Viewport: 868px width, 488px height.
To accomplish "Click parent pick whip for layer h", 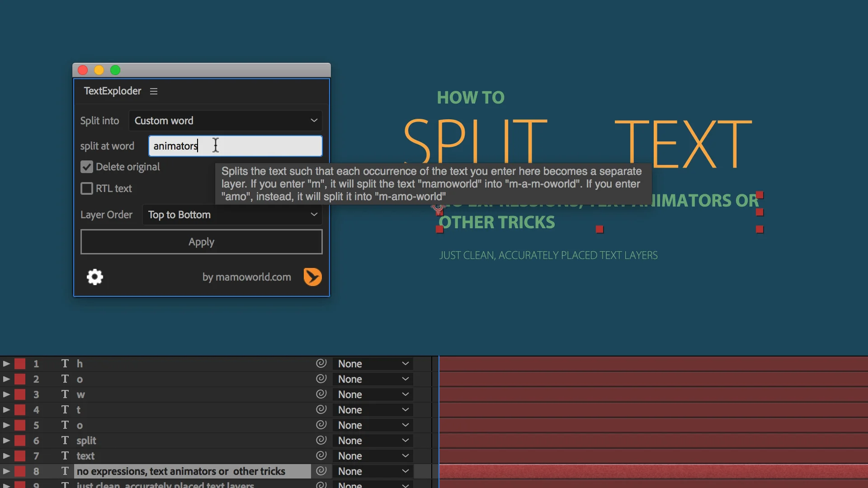I will [x=321, y=363].
